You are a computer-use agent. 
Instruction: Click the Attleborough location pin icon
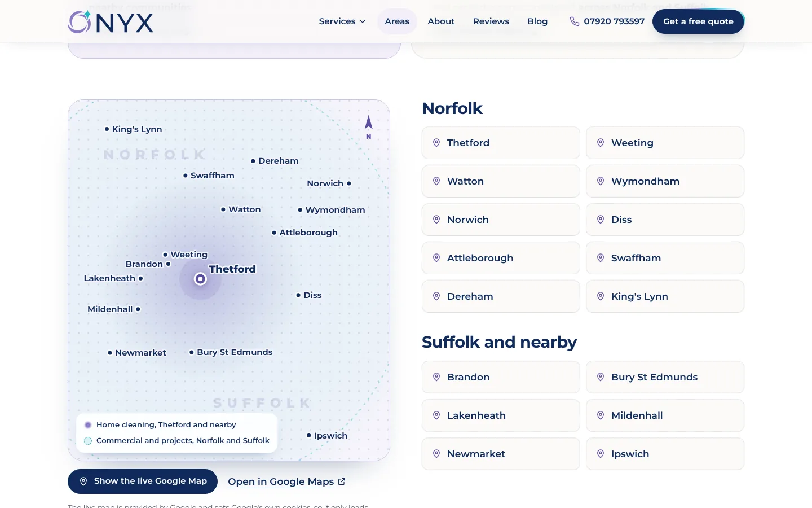click(436, 258)
